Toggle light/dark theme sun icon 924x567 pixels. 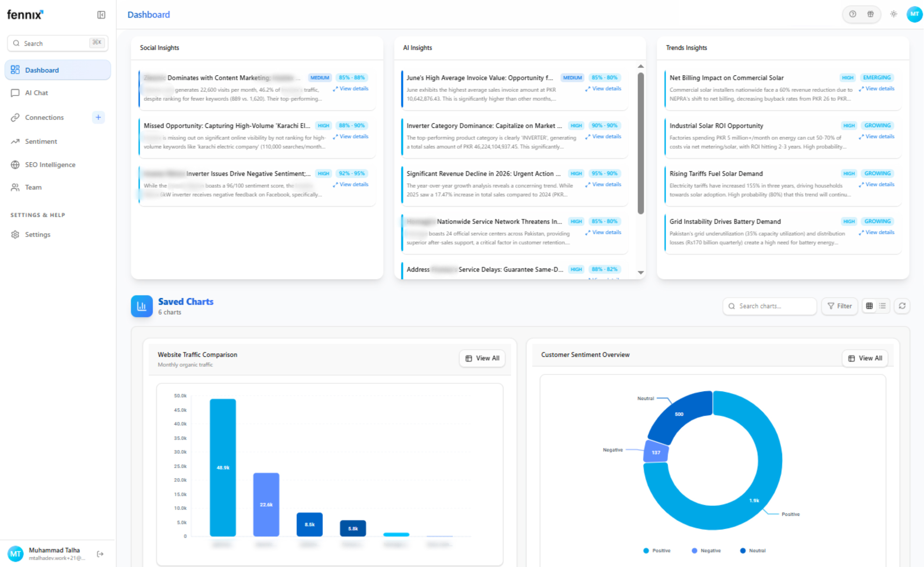894,14
